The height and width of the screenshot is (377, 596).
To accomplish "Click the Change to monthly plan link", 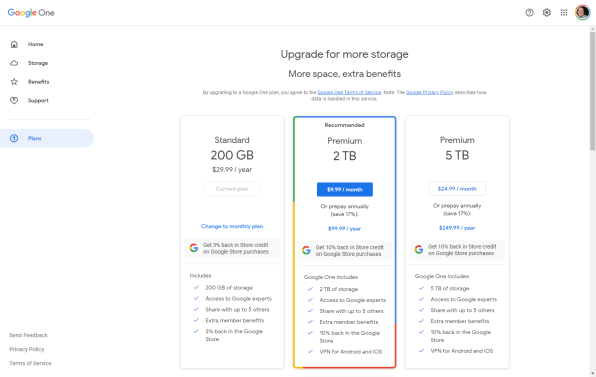I will pyautogui.click(x=232, y=226).
